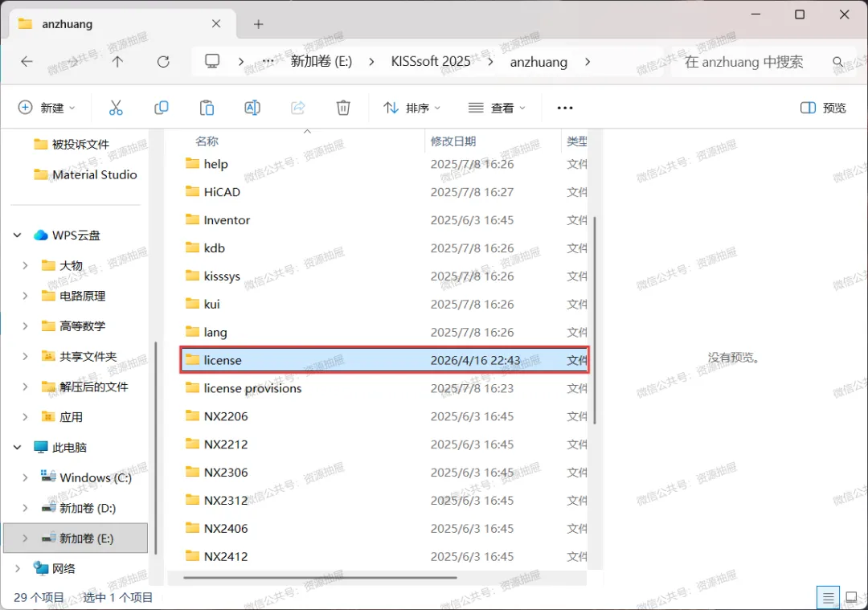Image resolution: width=868 pixels, height=610 pixels.
Task: Click the 此电脑 monitor icon
Action: point(40,448)
